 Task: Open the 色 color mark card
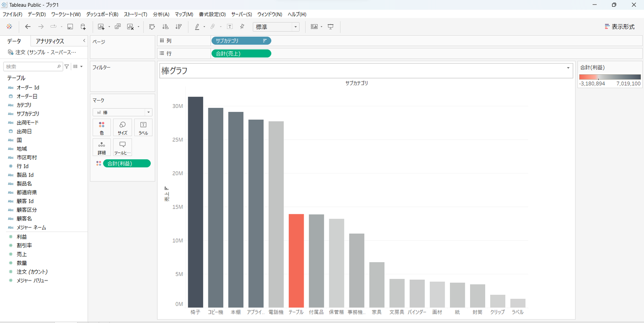pos(102,127)
